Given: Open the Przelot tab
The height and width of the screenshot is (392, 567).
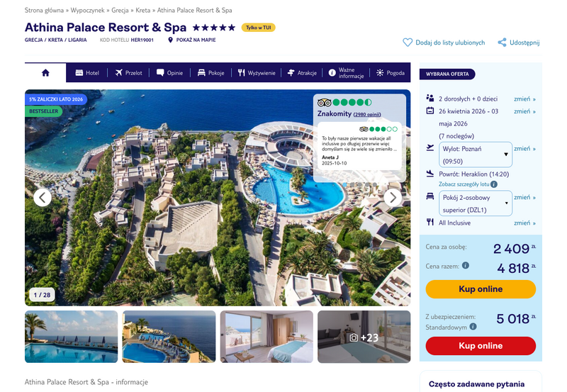Looking at the screenshot, I should click(129, 73).
